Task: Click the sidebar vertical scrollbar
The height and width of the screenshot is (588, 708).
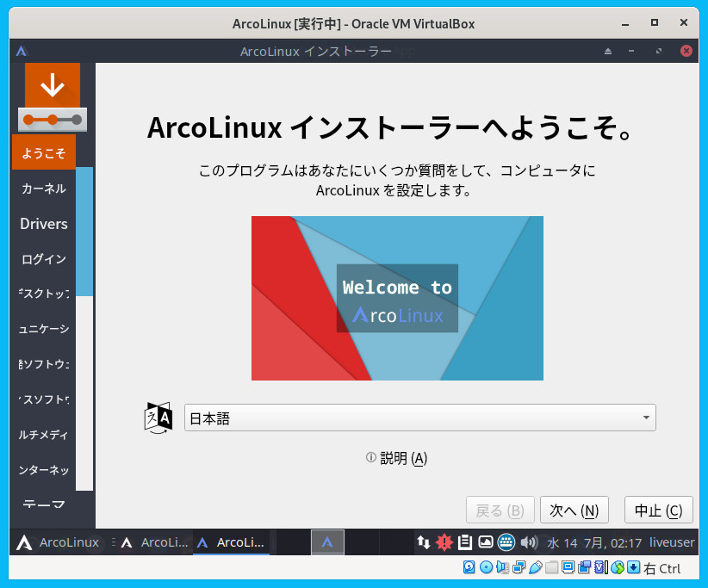Action: 84,232
